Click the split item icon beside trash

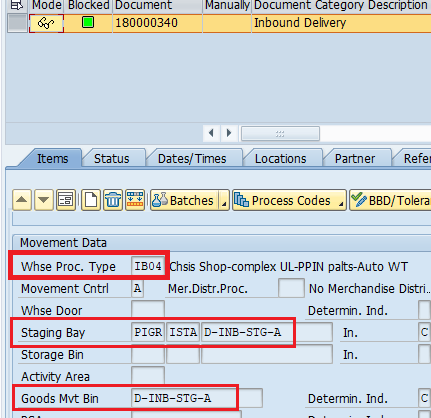[x=135, y=200]
